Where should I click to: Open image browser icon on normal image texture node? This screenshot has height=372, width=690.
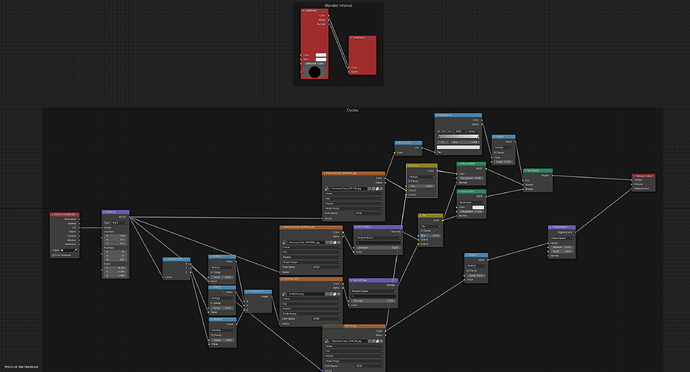click(285, 242)
